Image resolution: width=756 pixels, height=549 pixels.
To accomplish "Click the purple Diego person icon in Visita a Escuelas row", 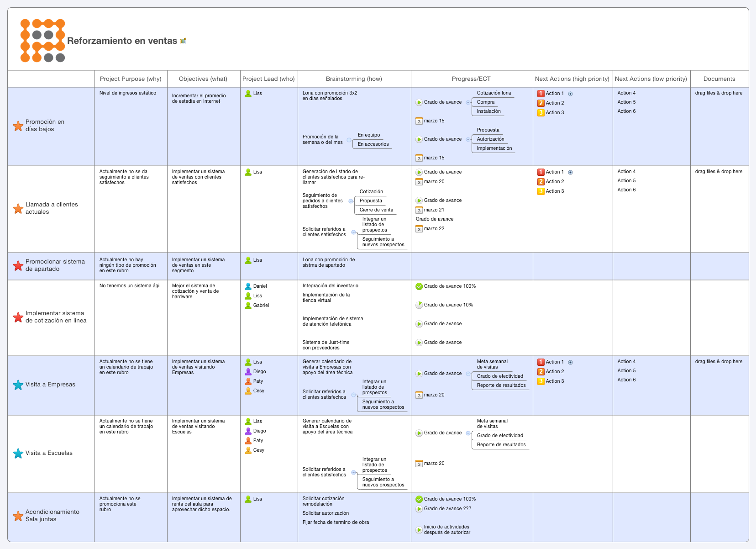I will coord(248,431).
